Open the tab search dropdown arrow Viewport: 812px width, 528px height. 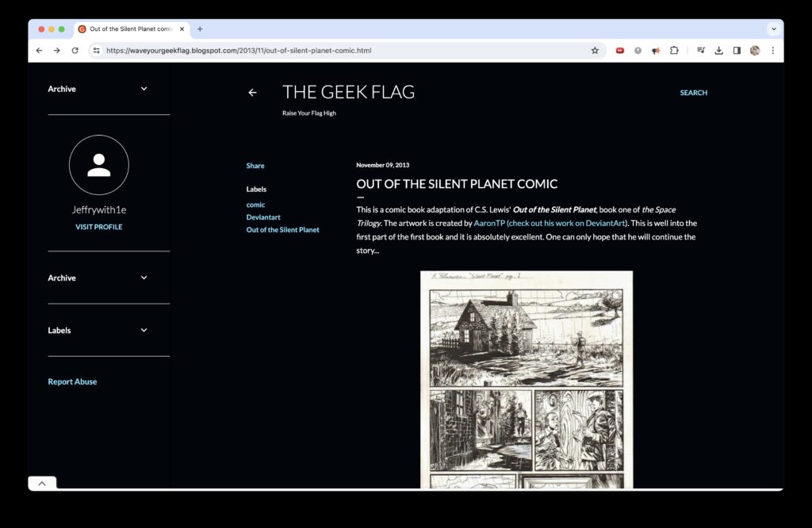tap(774, 29)
